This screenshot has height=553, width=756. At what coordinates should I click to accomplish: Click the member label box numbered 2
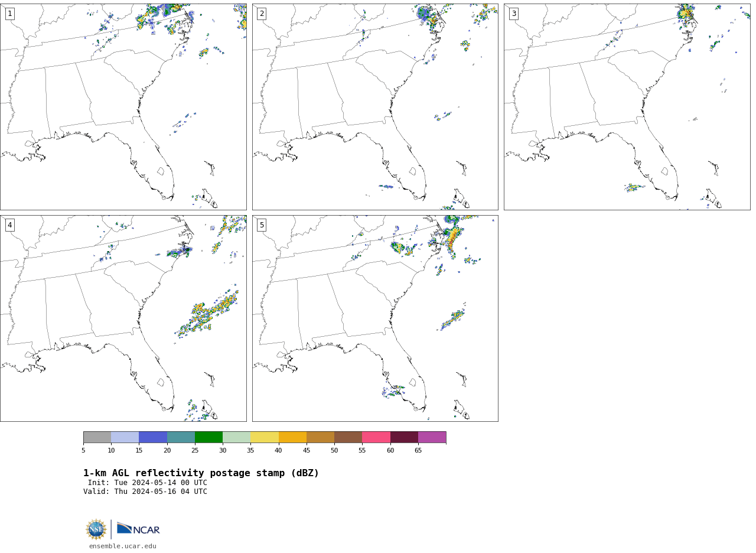click(x=262, y=14)
